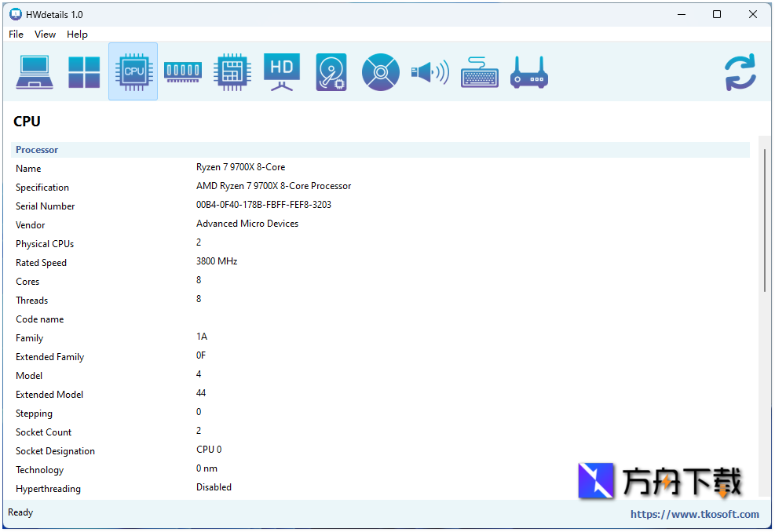The width and height of the screenshot is (775, 532).
Task: Click the Model label
Action: click(x=29, y=375)
